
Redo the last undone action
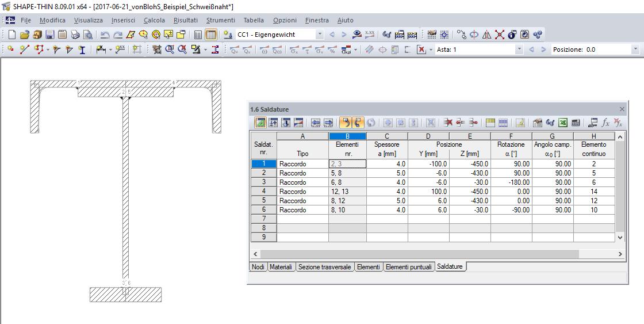click(118, 35)
